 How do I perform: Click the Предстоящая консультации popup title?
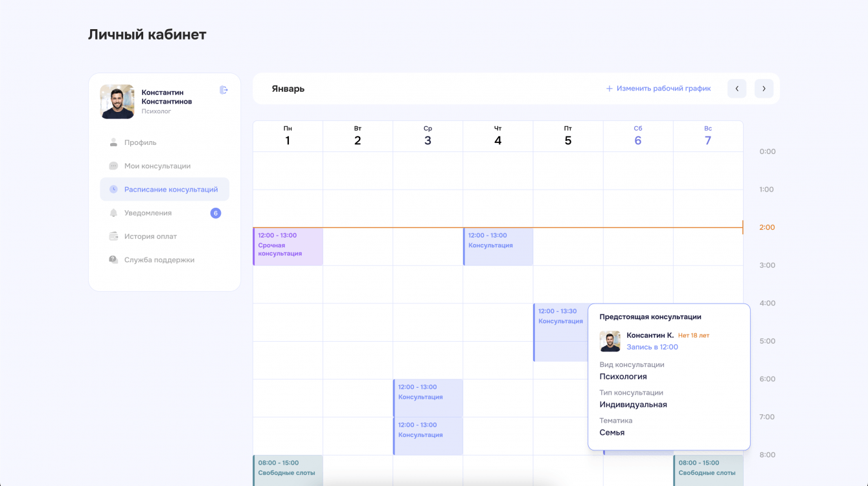point(650,317)
